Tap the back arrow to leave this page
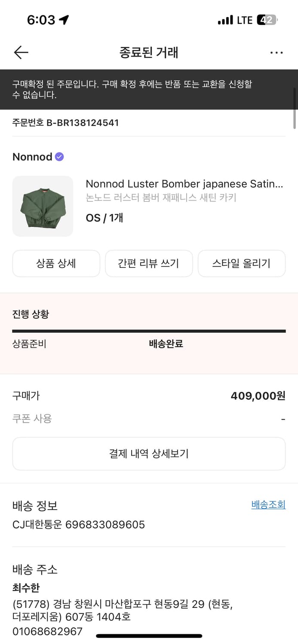 [21, 52]
